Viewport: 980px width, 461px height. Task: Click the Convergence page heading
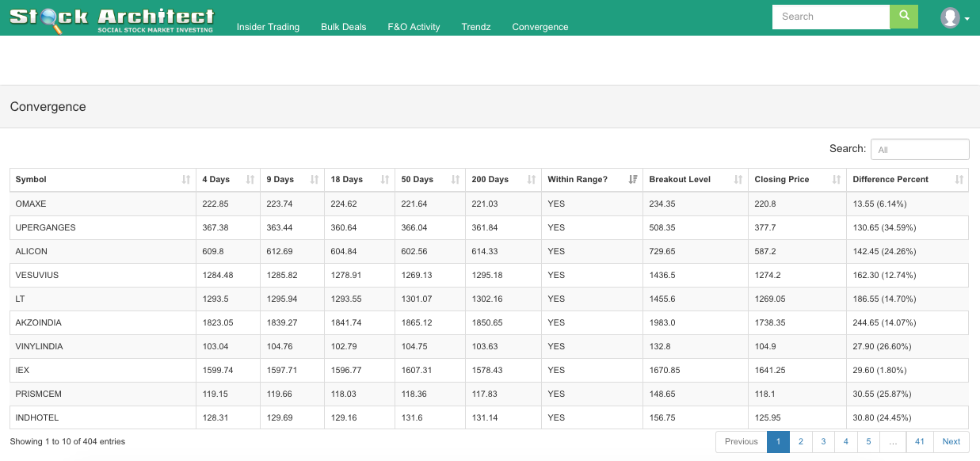[48, 107]
